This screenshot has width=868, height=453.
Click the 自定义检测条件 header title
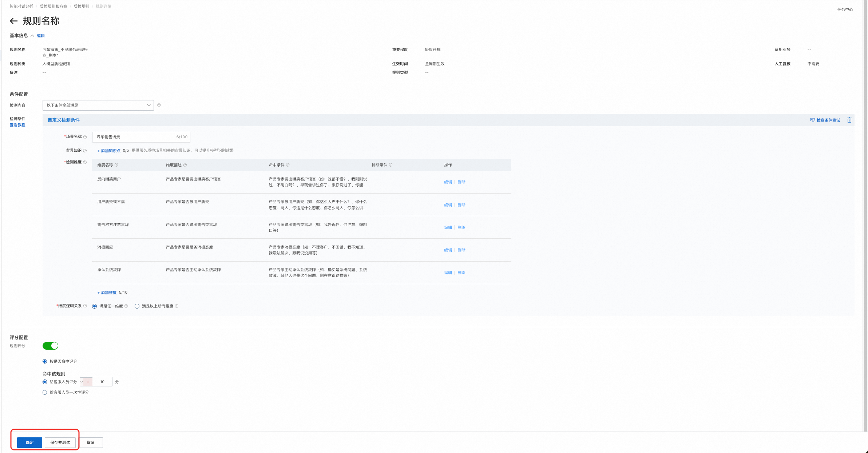pos(64,120)
